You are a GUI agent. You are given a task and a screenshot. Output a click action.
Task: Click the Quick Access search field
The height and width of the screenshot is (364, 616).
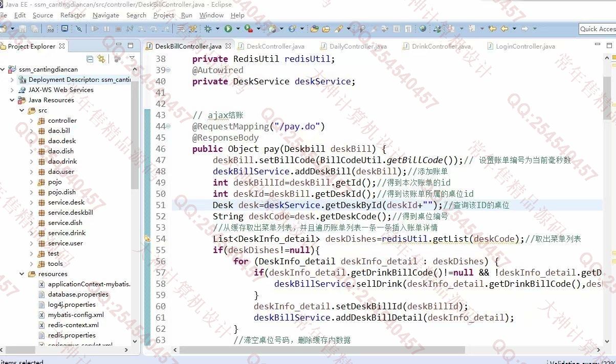coord(597,29)
